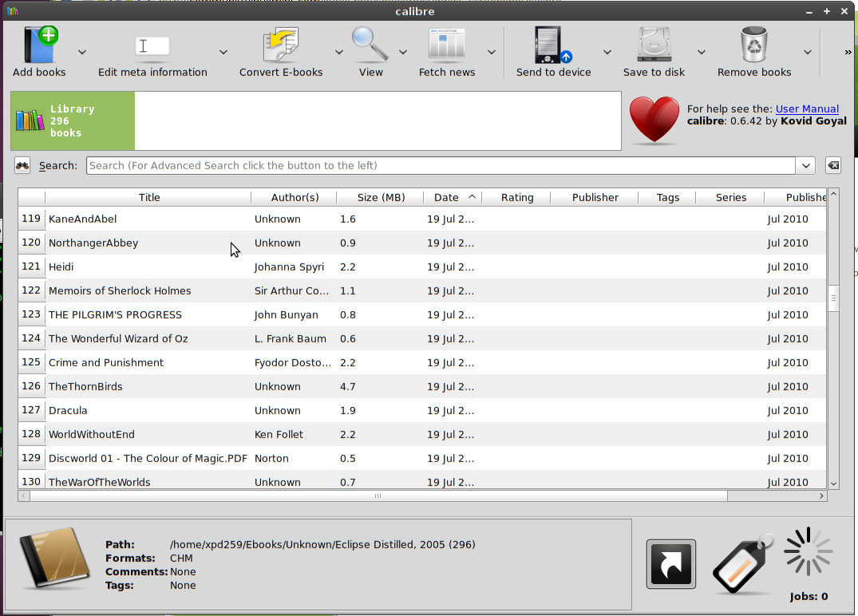The image size is (858, 616).
Task: Clear the search with reset button
Action: (832, 165)
